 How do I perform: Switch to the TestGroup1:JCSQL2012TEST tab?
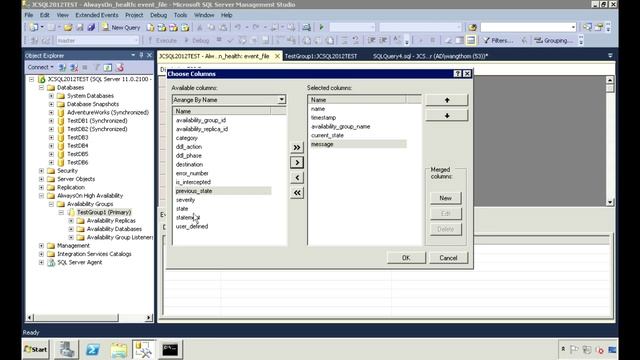pos(321,56)
